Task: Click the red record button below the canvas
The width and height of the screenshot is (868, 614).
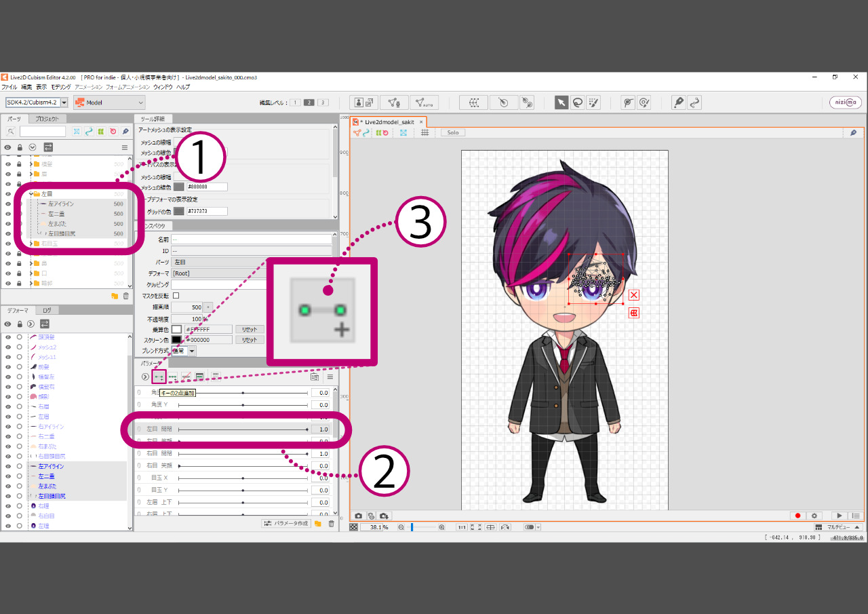Action: click(798, 516)
